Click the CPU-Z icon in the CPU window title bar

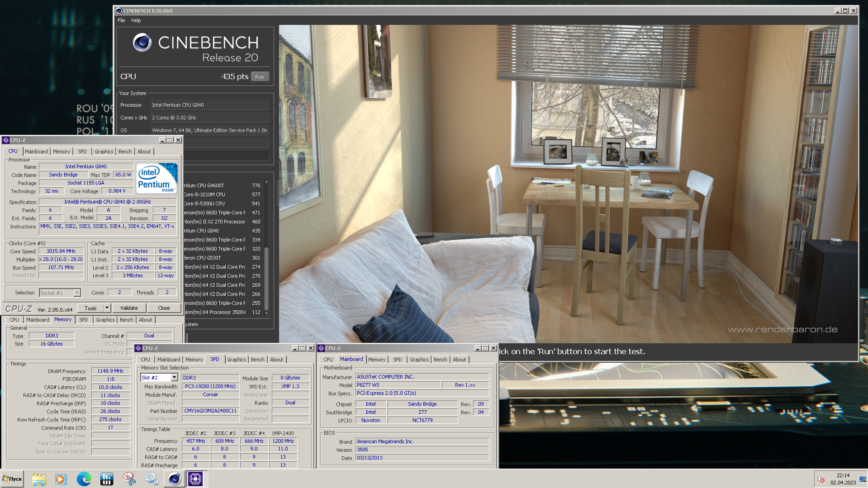pyautogui.click(x=6, y=140)
